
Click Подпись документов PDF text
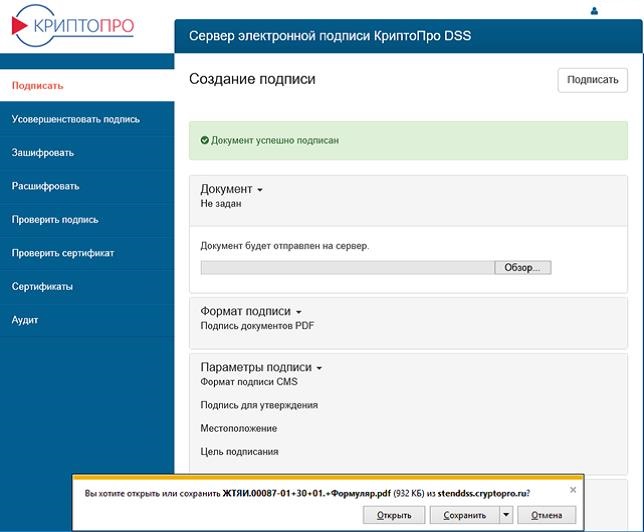[x=257, y=326]
